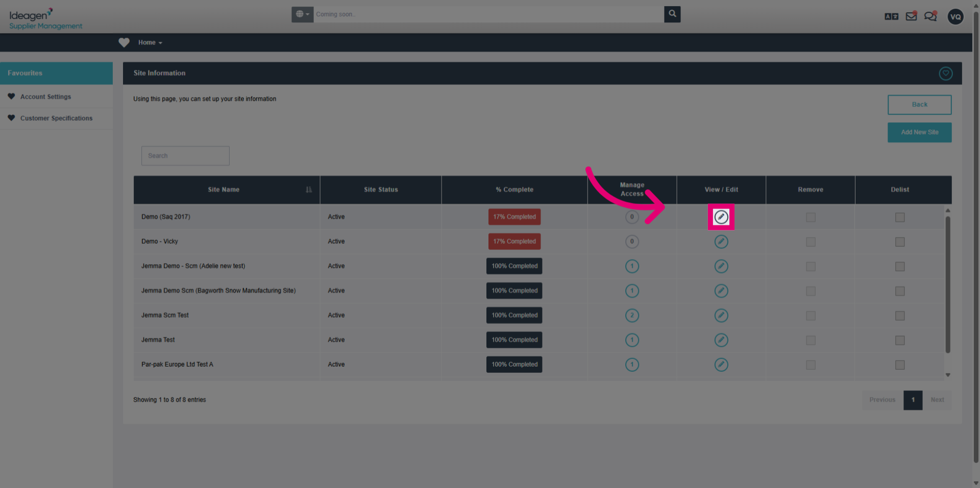Manage access for Demo (Saq 2017)
This screenshot has height=488, width=980.
[x=632, y=217]
